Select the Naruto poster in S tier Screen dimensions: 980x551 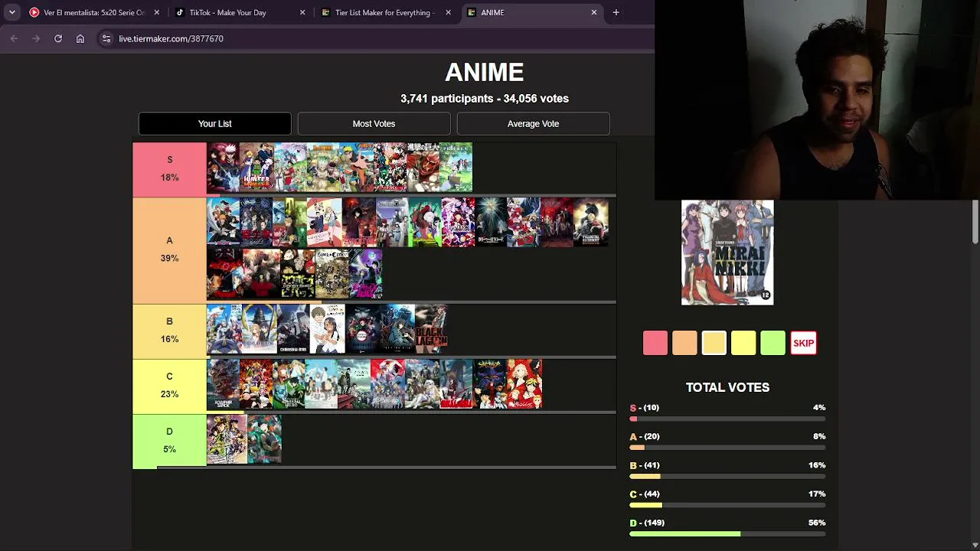357,167
